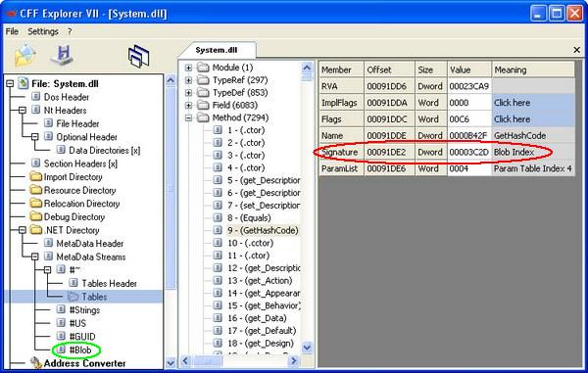Click here link for ImplFlags meaning
The height and width of the screenshot is (373, 588).
tap(512, 103)
